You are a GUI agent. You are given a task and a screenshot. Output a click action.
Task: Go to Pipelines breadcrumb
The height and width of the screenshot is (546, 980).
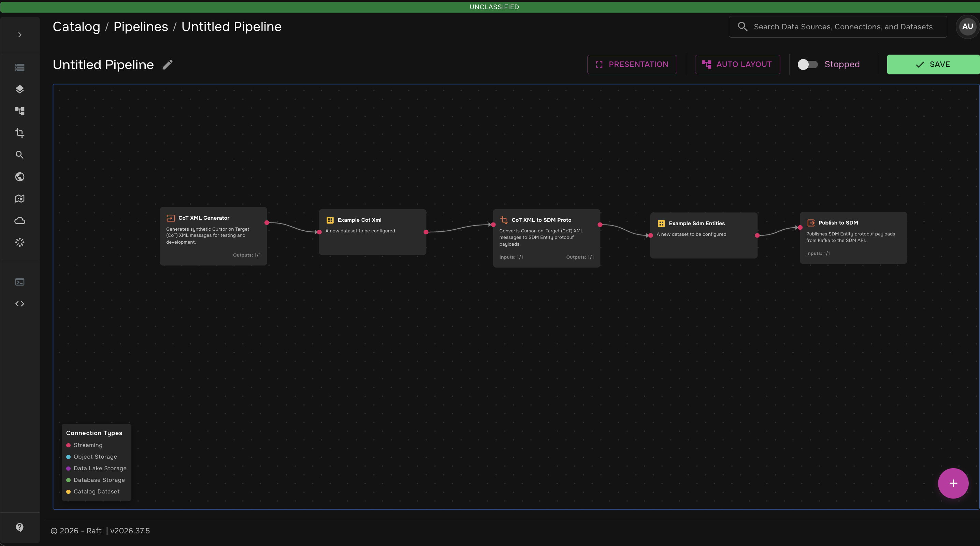pyautogui.click(x=141, y=27)
